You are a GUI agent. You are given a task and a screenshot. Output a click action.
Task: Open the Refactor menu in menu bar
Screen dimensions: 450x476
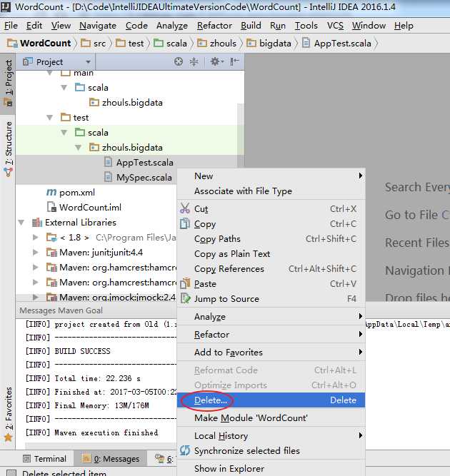[214, 26]
